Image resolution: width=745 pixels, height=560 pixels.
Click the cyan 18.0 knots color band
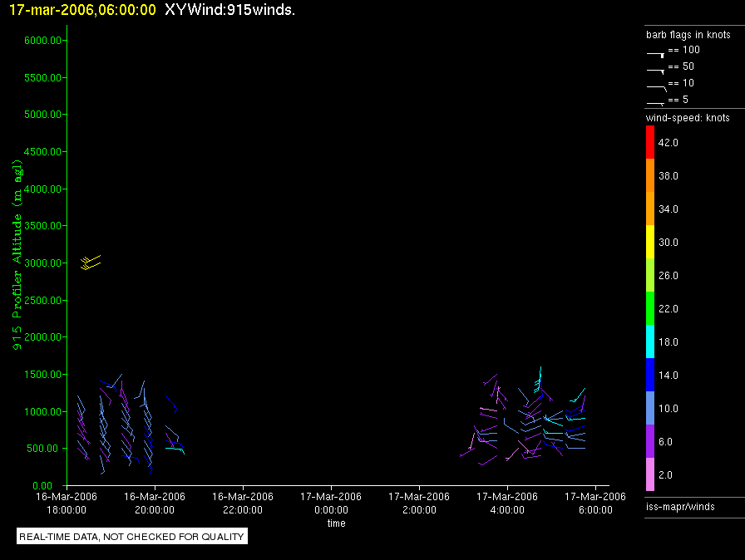click(x=650, y=341)
